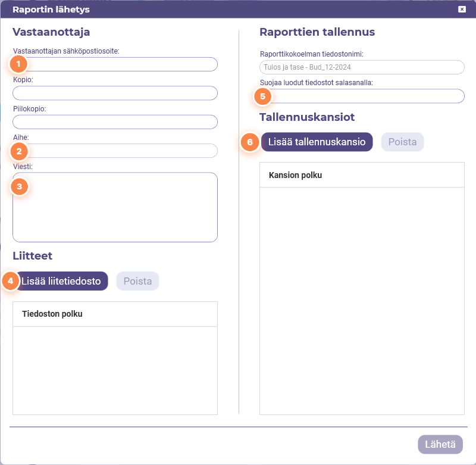476x465 pixels.
Task: Click orange step marker number 5
Action: pos(262,96)
